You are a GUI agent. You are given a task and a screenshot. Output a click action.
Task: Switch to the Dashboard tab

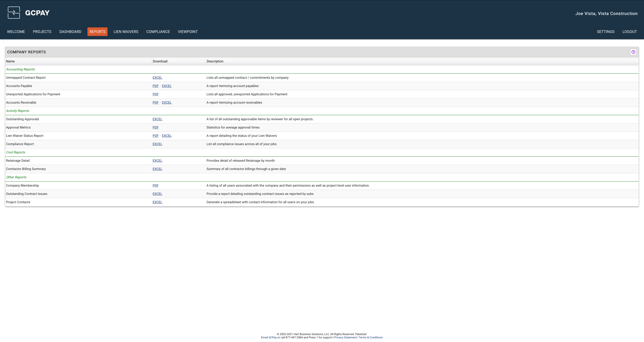coord(70,32)
